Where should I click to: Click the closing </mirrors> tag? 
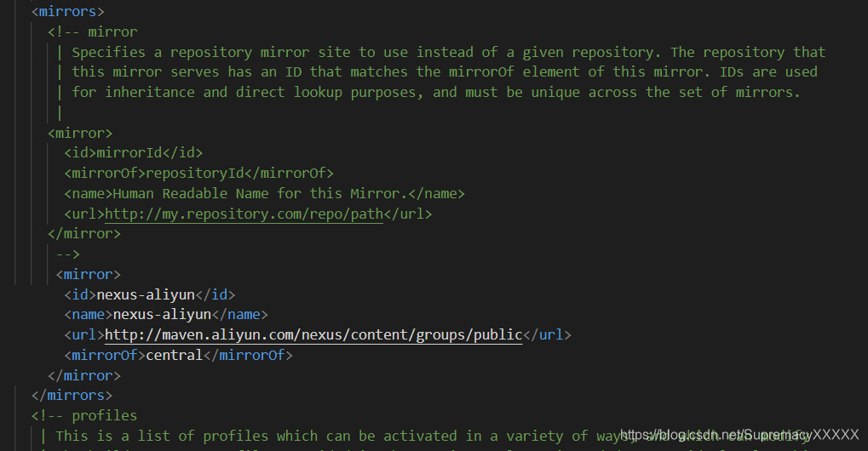(72, 396)
